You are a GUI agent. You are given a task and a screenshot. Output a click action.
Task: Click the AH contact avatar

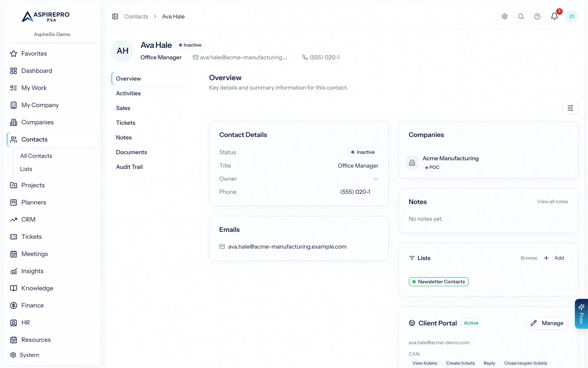coord(123,51)
